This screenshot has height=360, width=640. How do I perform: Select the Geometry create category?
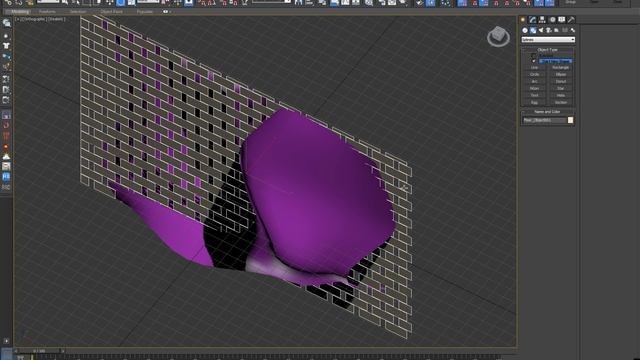coord(525,30)
